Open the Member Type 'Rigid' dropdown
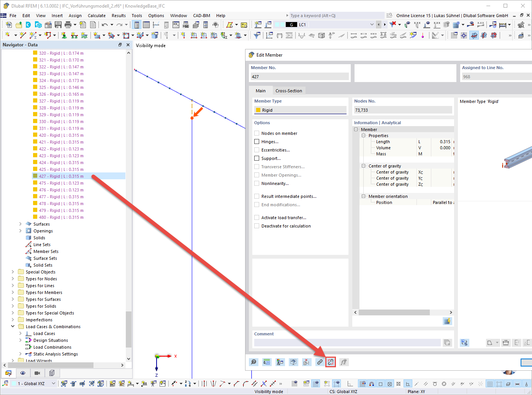Viewport: 532px width, 395px height. tap(300, 110)
